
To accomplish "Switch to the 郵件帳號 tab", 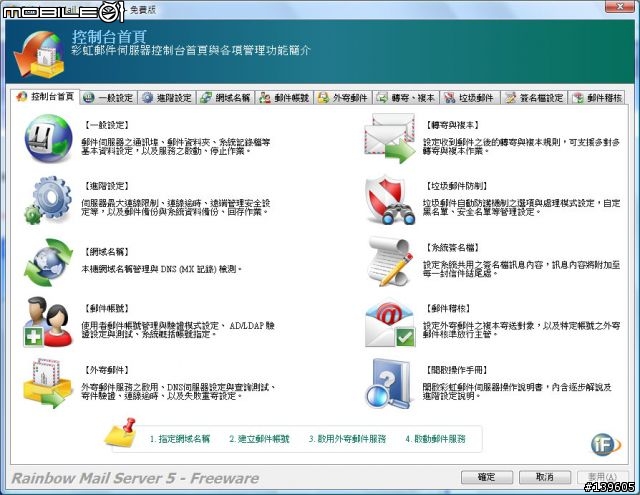I will pos(284,98).
